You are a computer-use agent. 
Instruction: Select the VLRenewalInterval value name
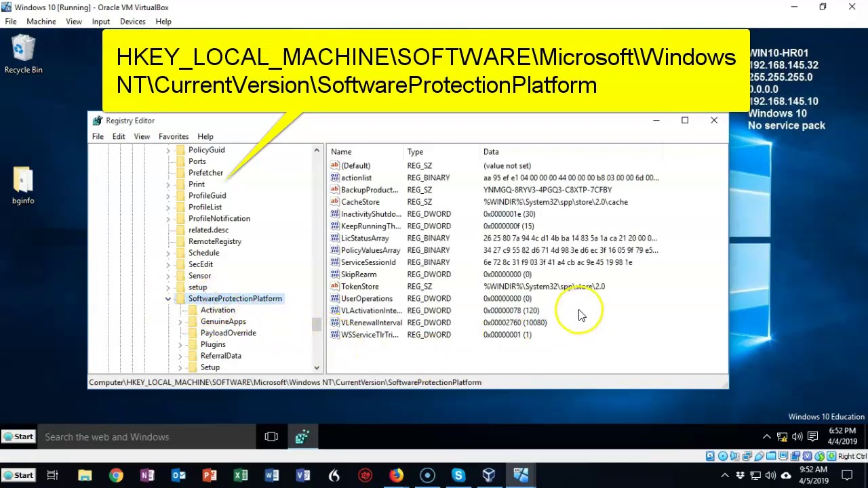372,323
